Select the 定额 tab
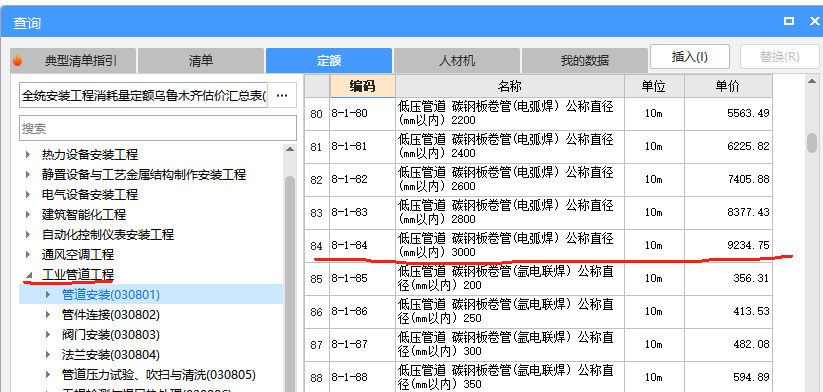Screen dimensions: 823x392 329,61
